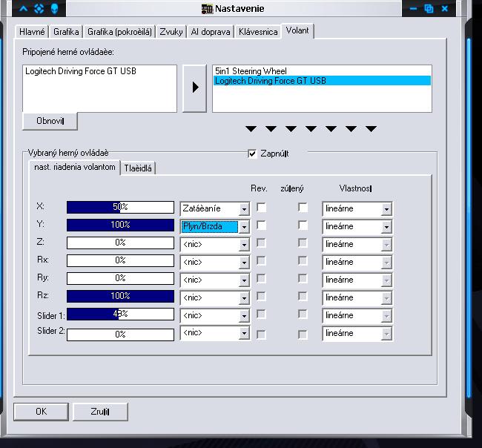Click the right-arrow add controller button
The width and height of the screenshot is (482, 448).
pos(194,88)
